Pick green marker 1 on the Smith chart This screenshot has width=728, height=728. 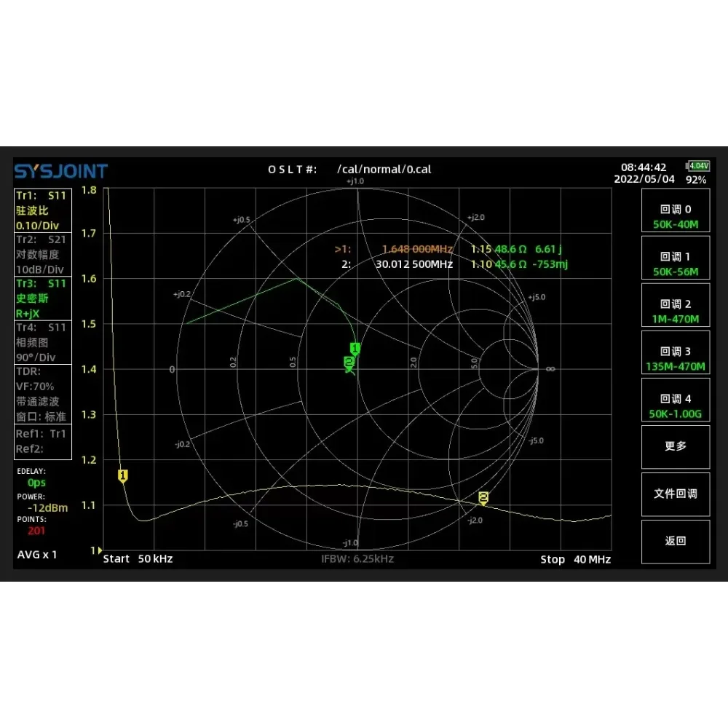coord(355,348)
